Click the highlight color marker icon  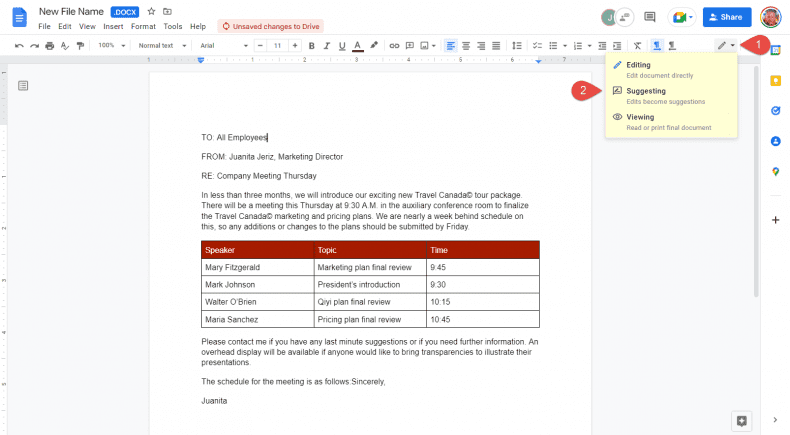pos(374,45)
